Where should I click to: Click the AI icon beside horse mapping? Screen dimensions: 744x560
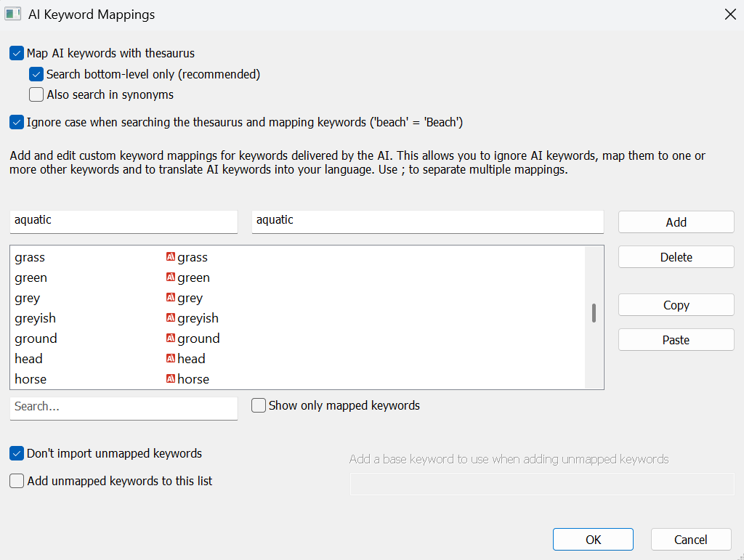(171, 379)
